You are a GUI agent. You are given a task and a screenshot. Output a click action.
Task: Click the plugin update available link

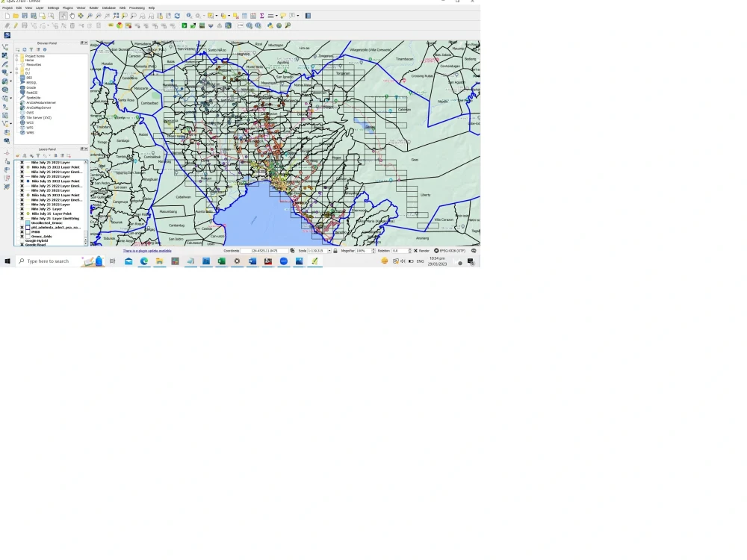pyautogui.click(x=146, y=251)
